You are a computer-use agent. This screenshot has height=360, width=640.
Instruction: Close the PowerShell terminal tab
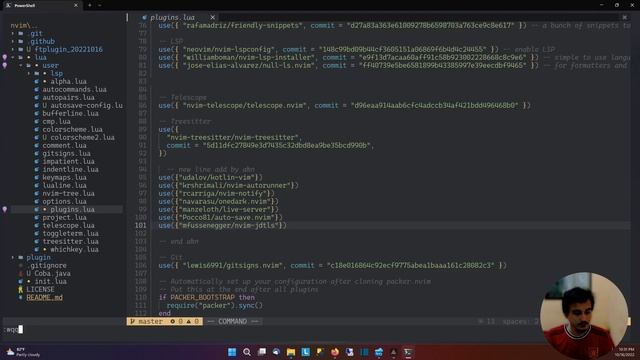[x=76, y=5]
